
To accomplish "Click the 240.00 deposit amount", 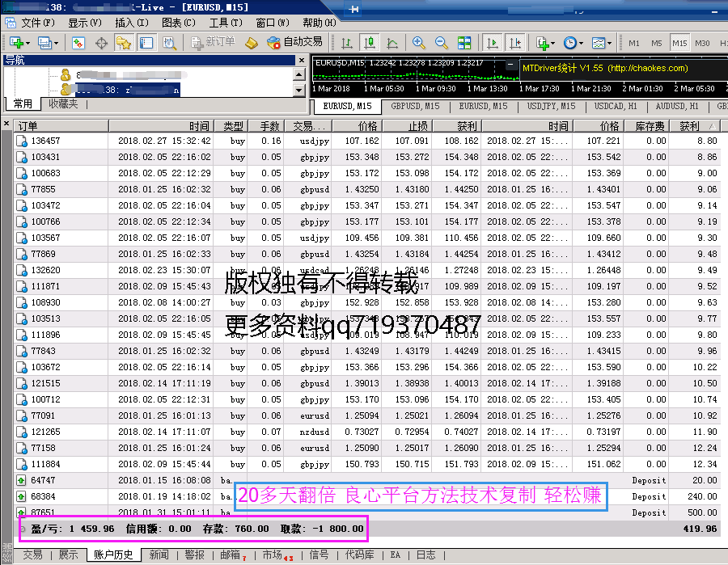I will [x=702, y=497].
